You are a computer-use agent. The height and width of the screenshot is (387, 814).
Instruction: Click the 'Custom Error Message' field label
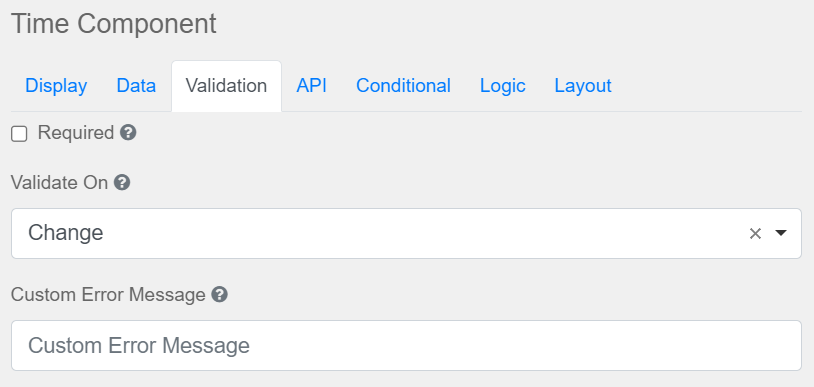click(x=108, y=295)
